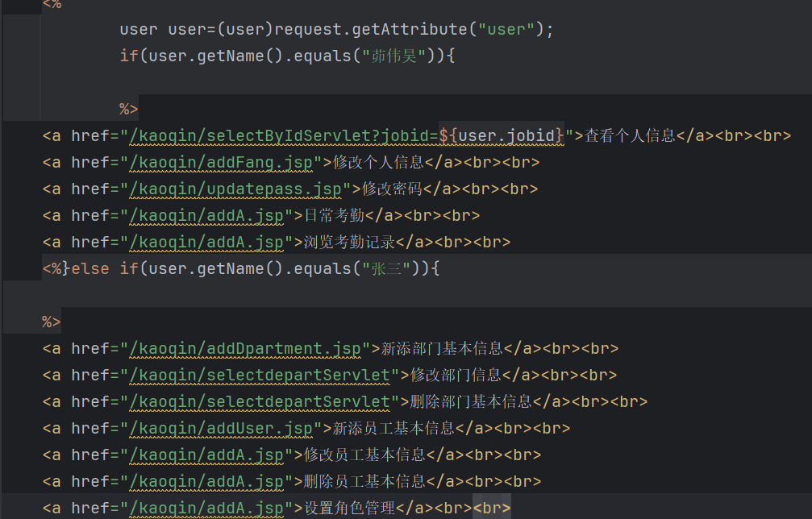Click the }else keyword in scriptlet
This screenshot has height=519, width=812.
86,268
